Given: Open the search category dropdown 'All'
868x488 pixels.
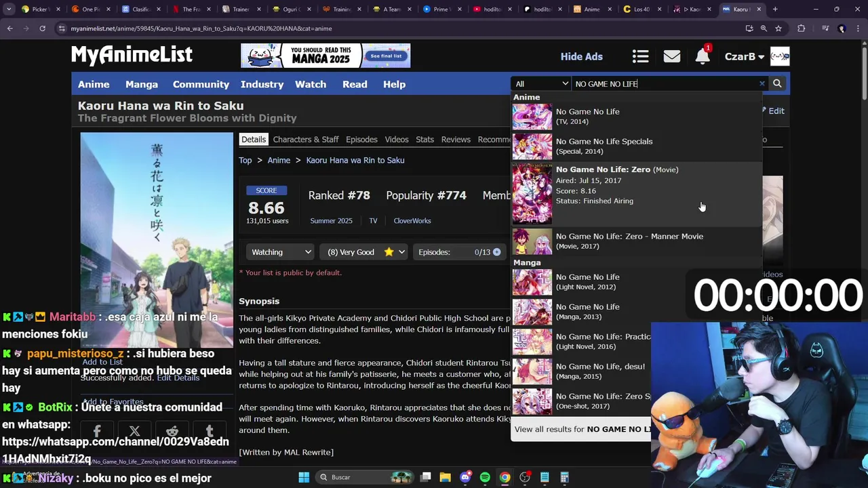Looking at the screenshot, I should pyautogui.click(x=541, y=84).
